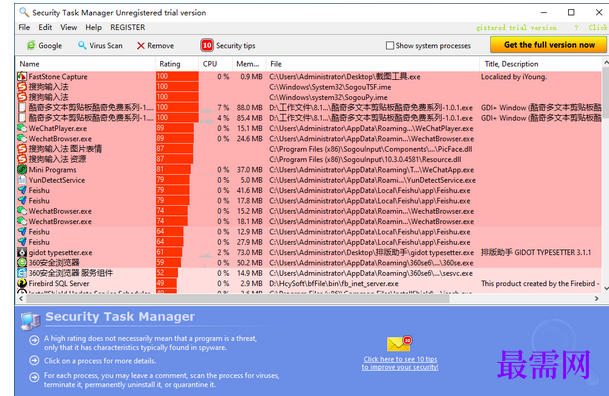
Task: Select the Feishu icon with 12.9 MB memory
Action: [x=22, y=232]
